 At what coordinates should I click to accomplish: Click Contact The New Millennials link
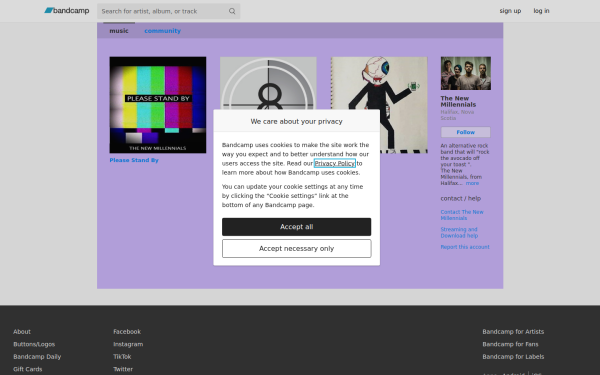462,215
